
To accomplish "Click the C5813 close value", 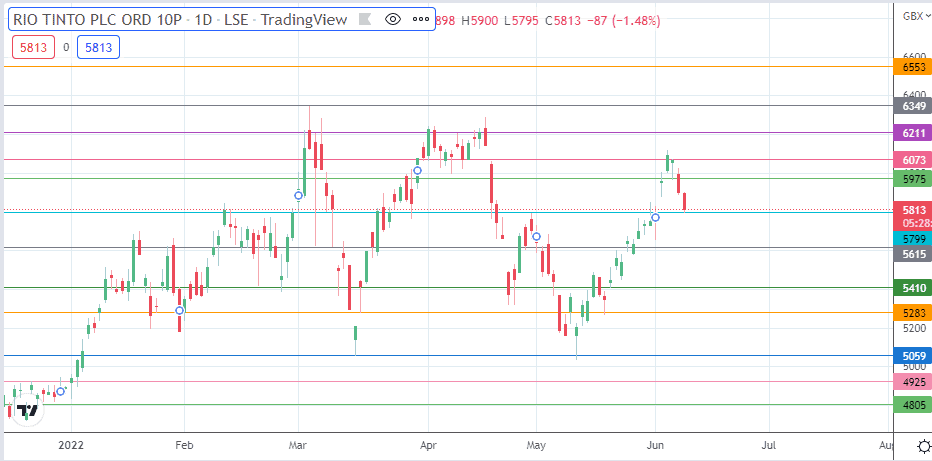I will (x=562, y=21).
